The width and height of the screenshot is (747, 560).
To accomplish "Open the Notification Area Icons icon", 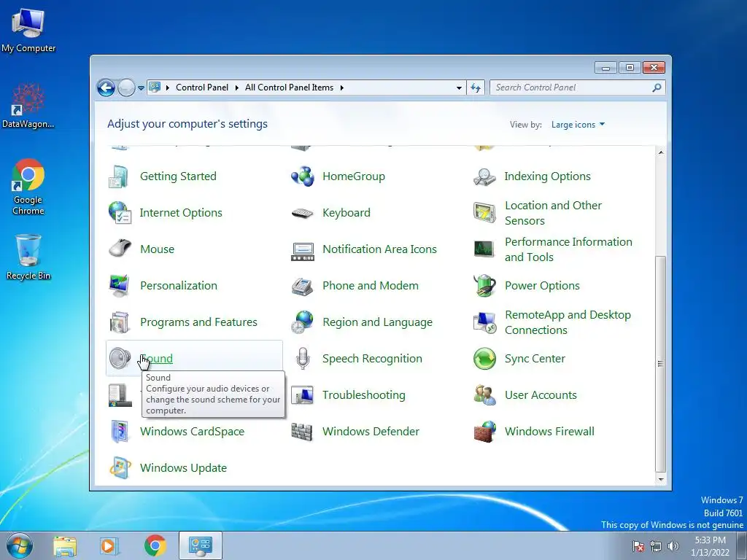I will (x=303, y=251).
